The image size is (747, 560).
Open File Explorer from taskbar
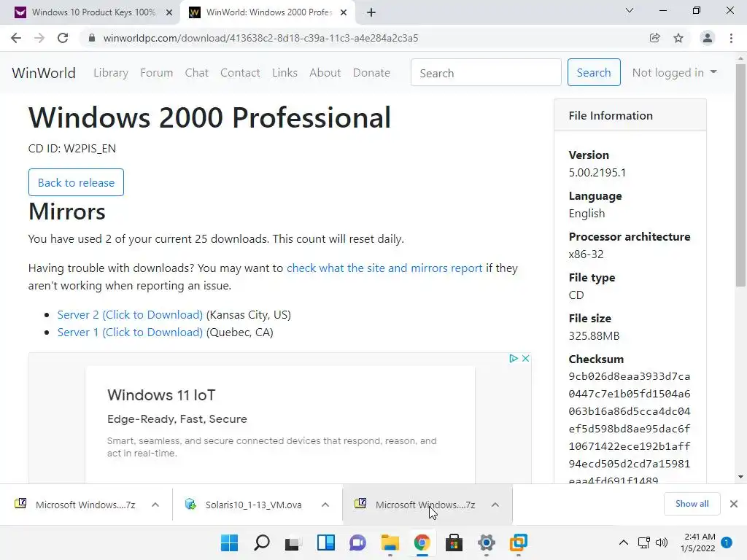pyautogui.click(x=390, y=542)
